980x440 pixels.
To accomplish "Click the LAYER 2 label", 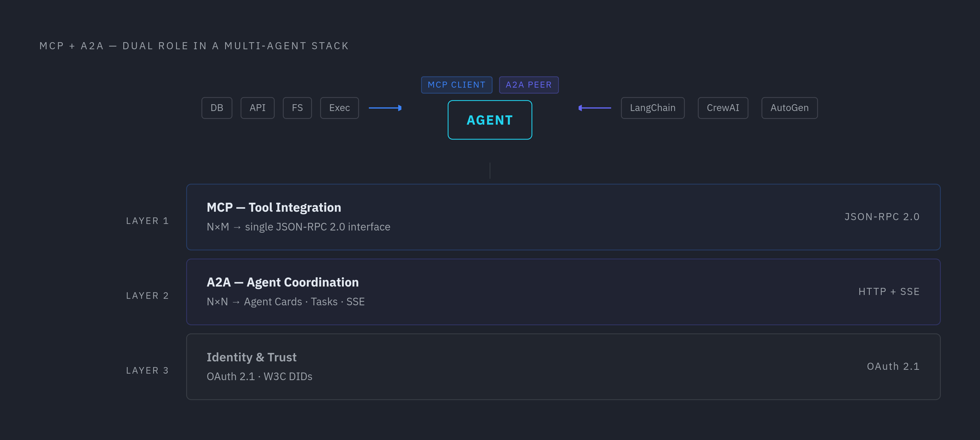I will pos(148,296).
